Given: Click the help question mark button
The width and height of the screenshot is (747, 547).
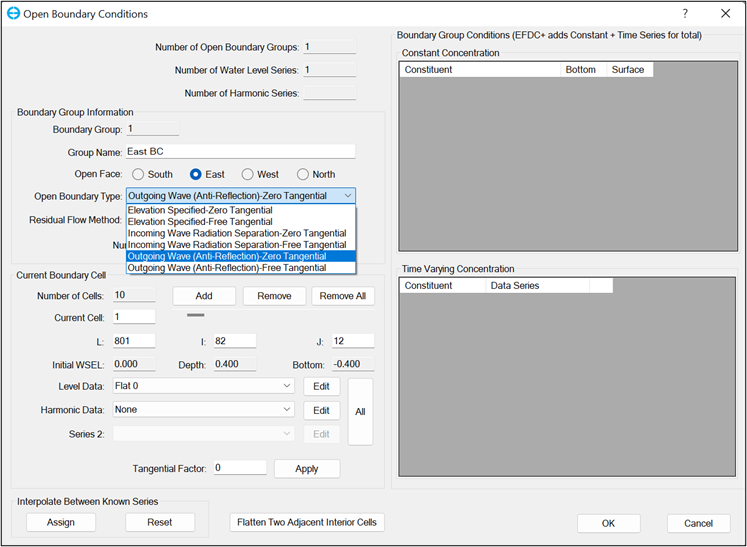Looking at the screenshot, I should coord(685,14).
